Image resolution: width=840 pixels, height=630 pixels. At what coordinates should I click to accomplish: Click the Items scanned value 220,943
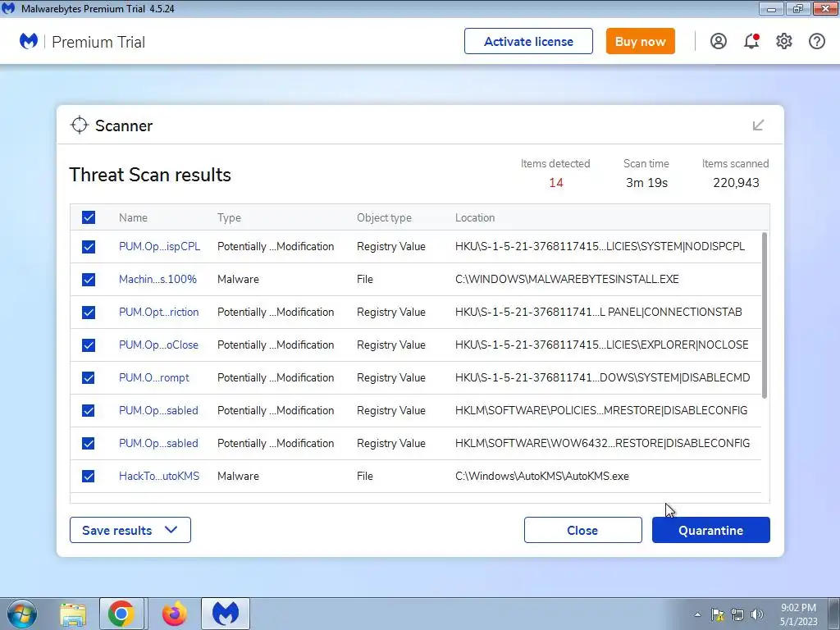pyautogui.click(x=736, y=183)
